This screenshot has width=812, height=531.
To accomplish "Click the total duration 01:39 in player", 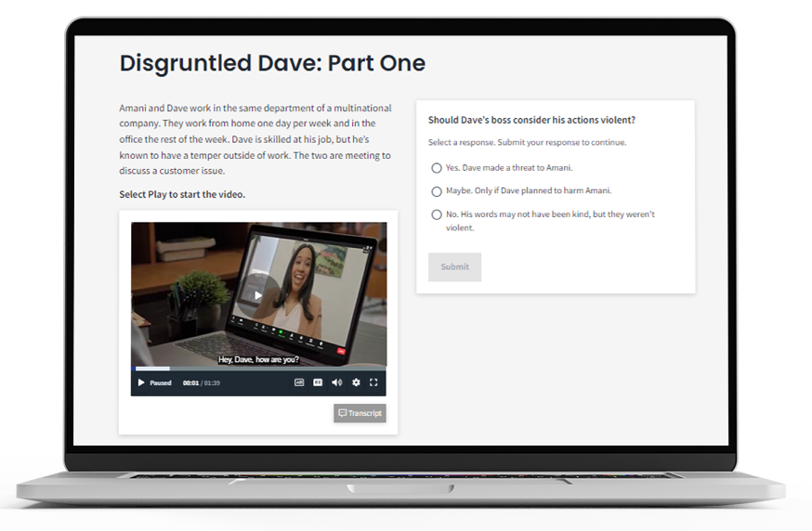I will [x=213, y=382].
